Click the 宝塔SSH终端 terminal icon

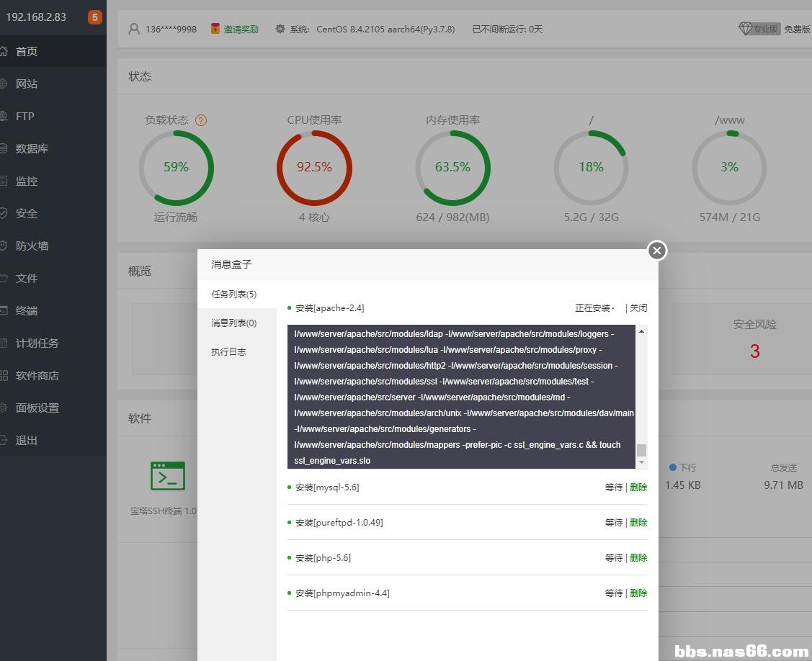tap(168, 476)
